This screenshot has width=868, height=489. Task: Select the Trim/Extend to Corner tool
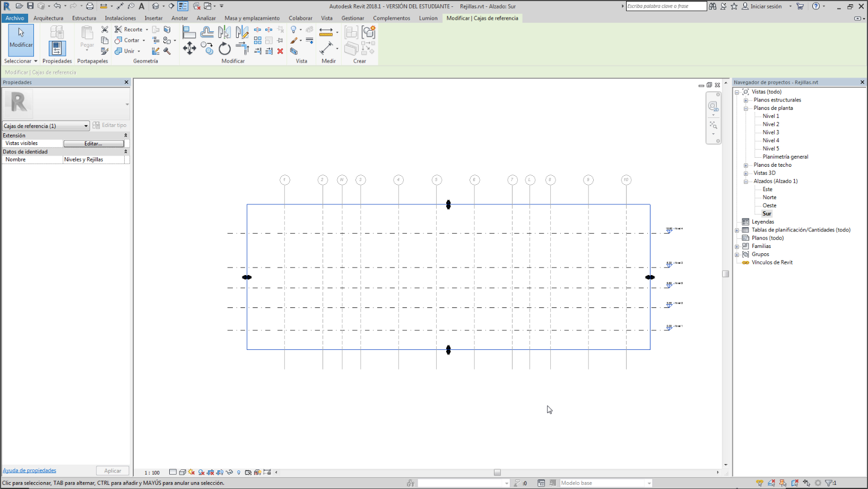tap(242, 49)
